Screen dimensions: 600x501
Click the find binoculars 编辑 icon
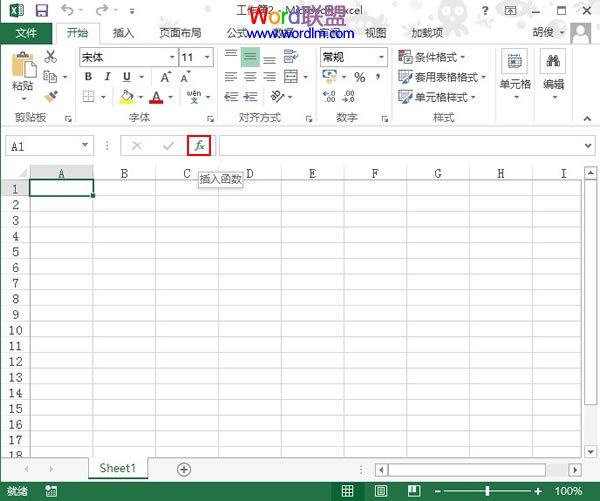coord(553,61)
